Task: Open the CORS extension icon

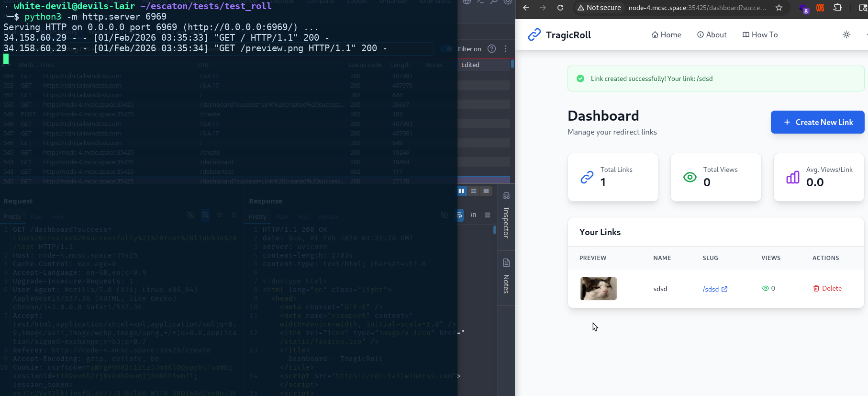Action: tap(820, 8)
